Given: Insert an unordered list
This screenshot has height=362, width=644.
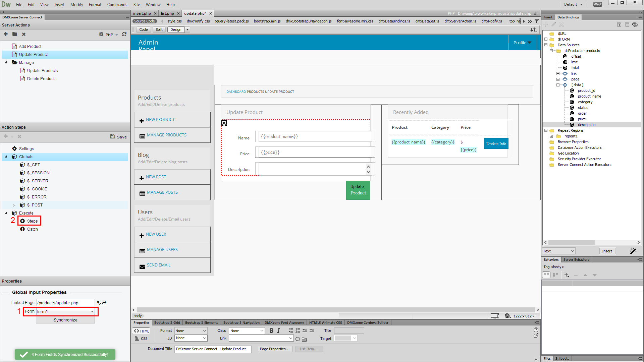Looking at the screenshot, I should (x=291, y=330).
